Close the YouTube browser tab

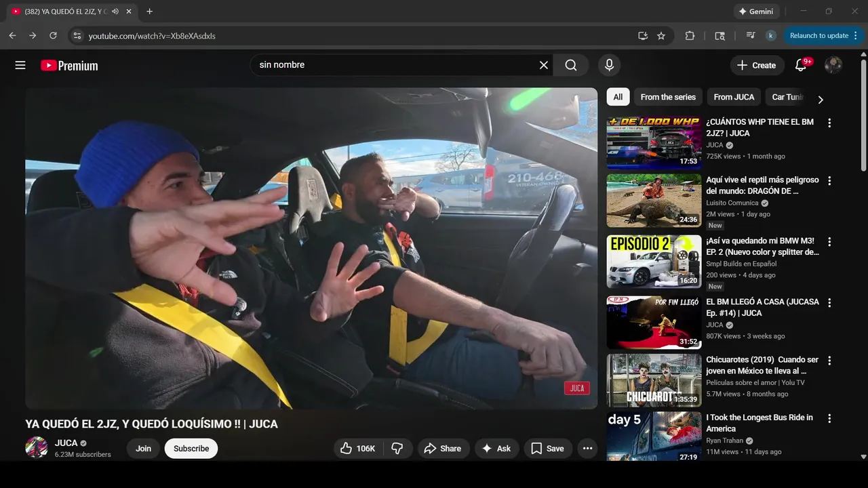(x=128, y=12)
